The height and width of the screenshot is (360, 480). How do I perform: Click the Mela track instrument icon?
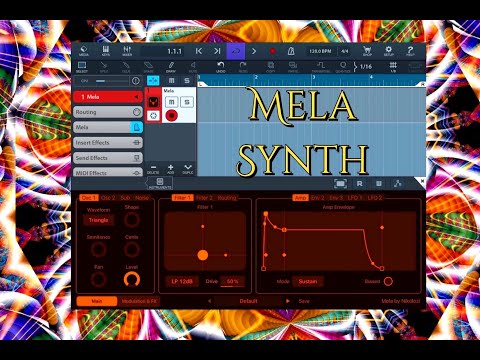click(x=153, y=101)
